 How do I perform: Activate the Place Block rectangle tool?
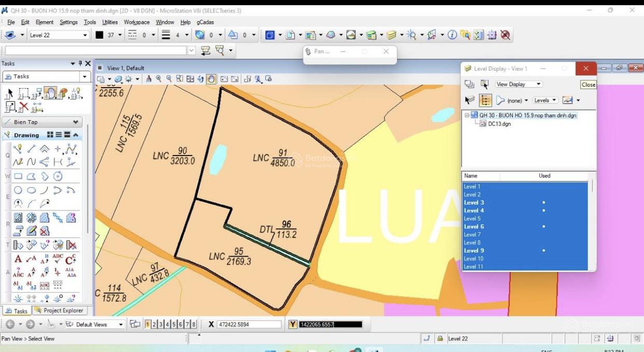coord(18,177)
